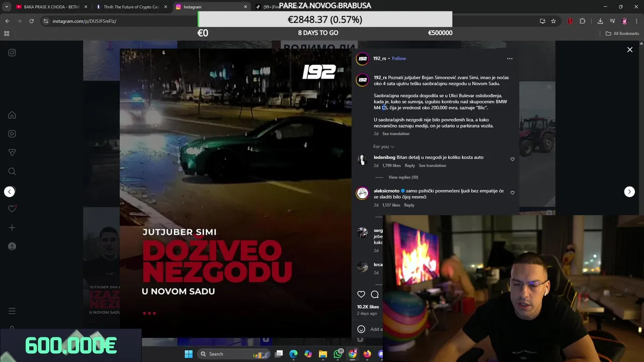View the 10.2K likes list
Image resolution: width=644 pixels, height=362 pixels.
point(368,307)
